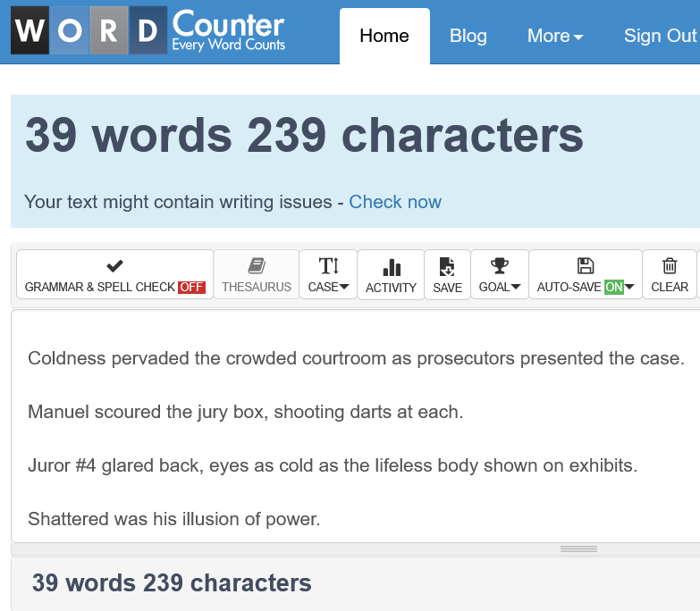Open the Auto-Save dropdown arrow
Viewport: 700px width, 611px height.
click(x=629, y=288)
